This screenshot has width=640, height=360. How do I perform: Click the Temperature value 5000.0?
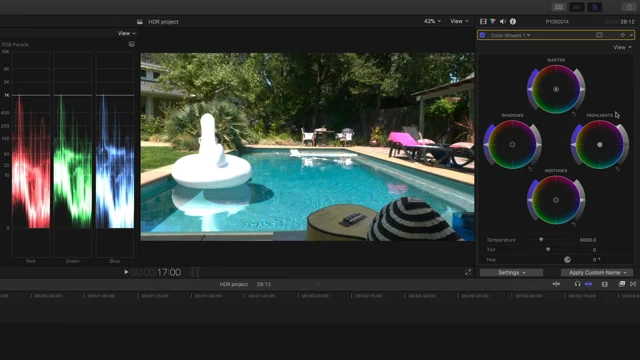tap(588, 240)
